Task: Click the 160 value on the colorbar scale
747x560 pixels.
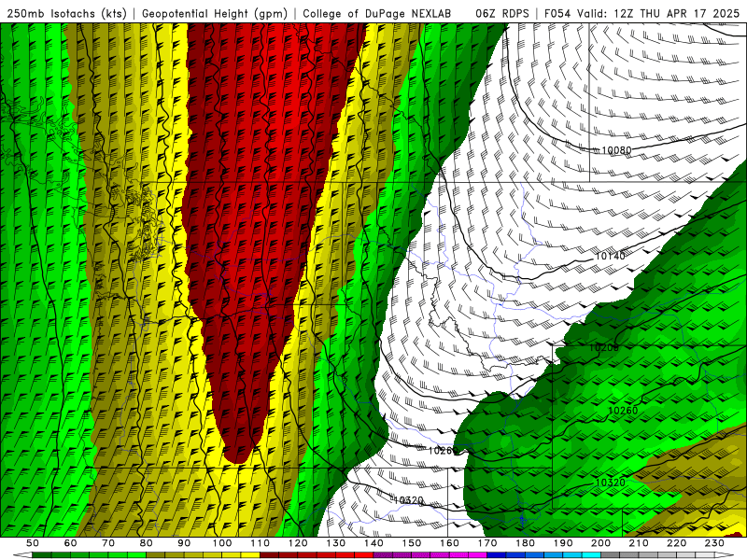Action: tap(450, 543)
